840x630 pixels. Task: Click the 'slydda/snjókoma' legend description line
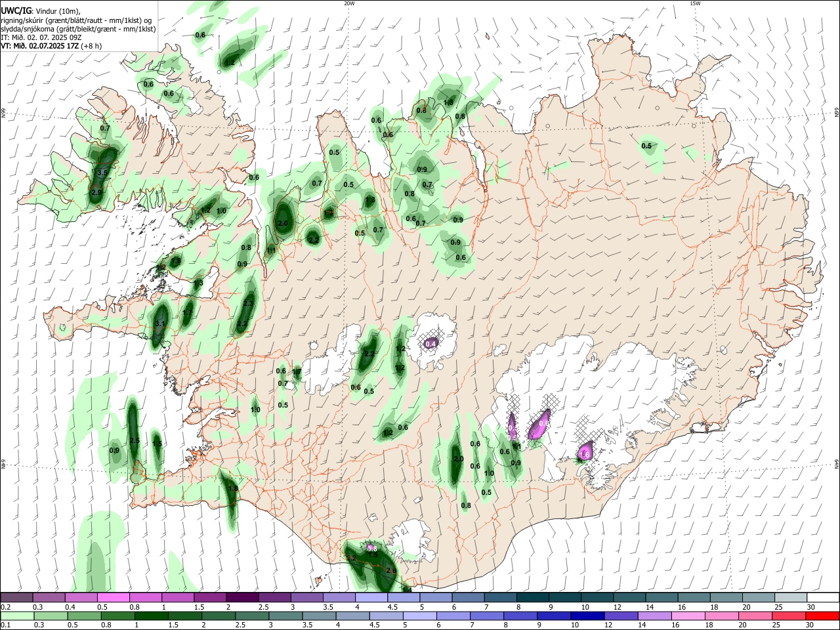tap(78, 29)
